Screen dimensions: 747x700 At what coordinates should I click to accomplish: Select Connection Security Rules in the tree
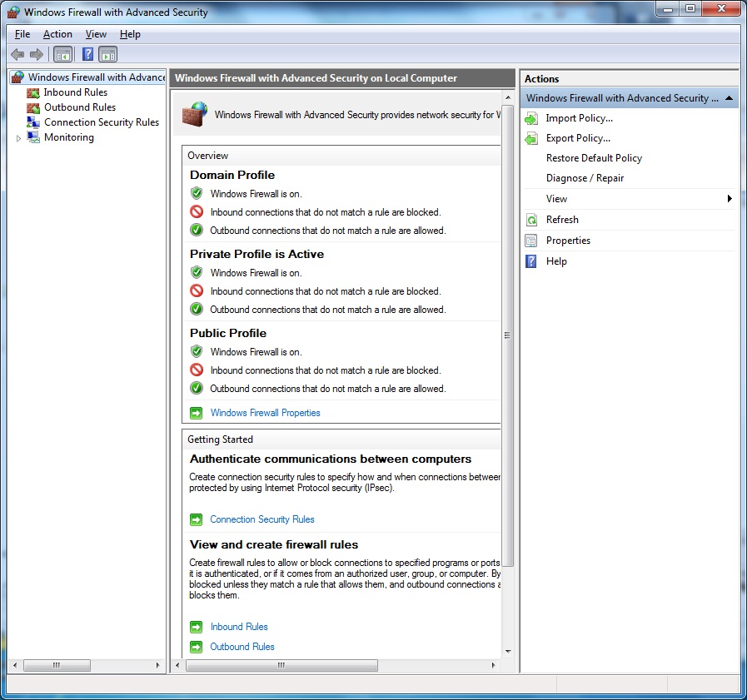coord(102,122)
